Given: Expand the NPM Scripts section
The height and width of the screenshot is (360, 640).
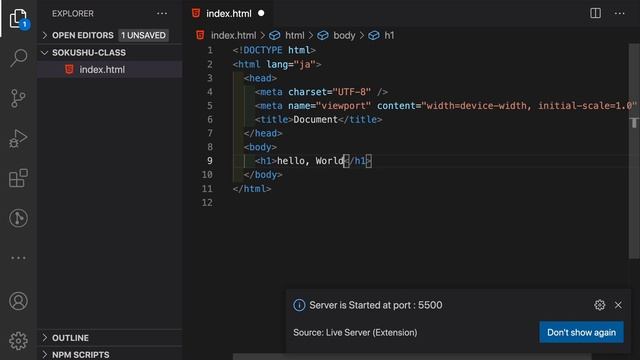Looking at the screenshot, I should tap(110, 355).
